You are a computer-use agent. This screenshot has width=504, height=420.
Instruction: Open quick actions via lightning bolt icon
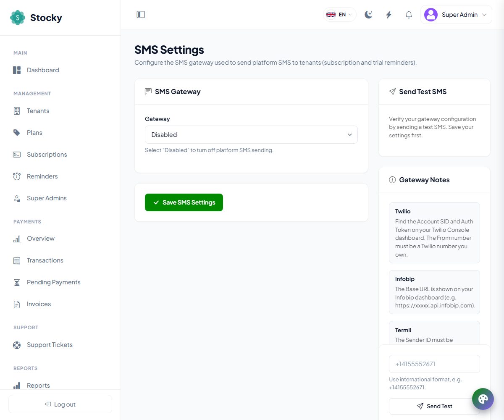point(388,15)
